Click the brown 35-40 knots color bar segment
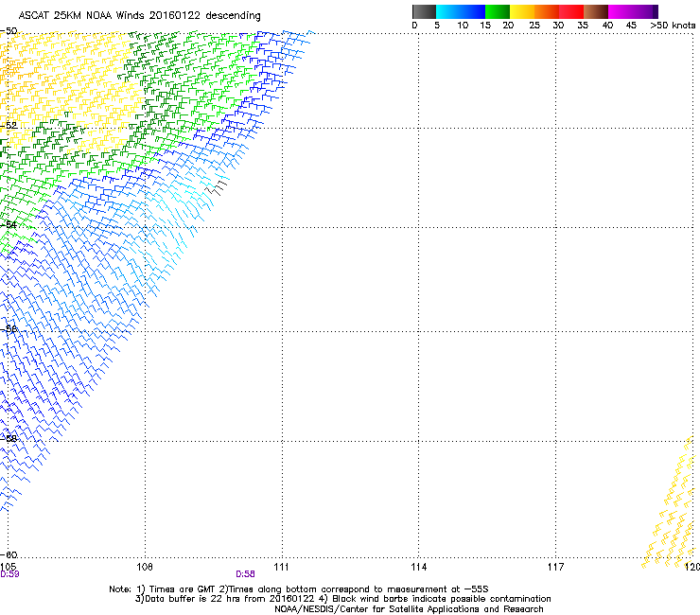The width and height of the screenshot is (700, 615). click(596, 11)
